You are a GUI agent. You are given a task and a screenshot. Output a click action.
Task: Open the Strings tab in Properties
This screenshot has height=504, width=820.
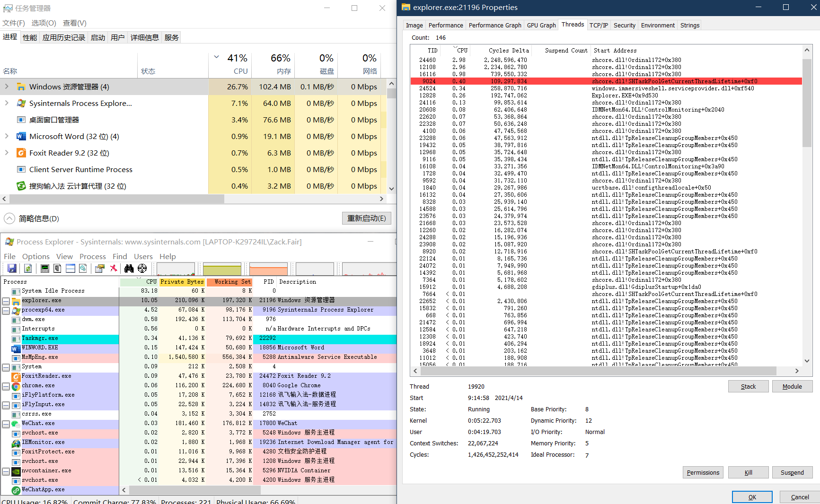pos(689,26)
